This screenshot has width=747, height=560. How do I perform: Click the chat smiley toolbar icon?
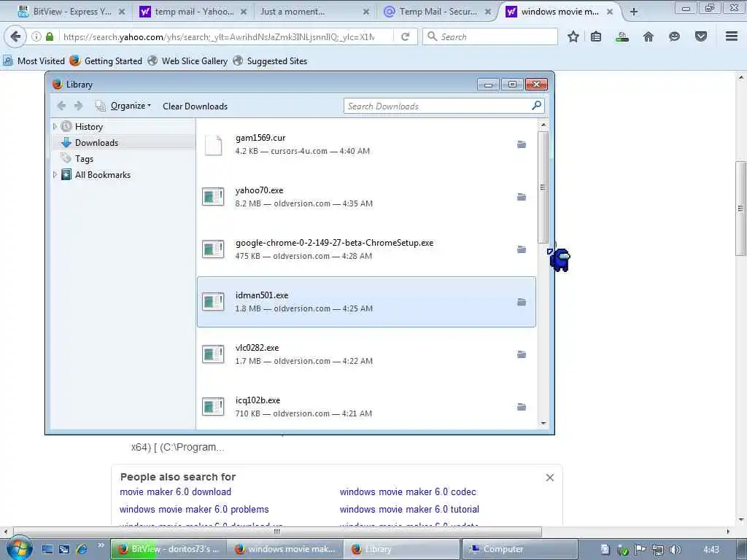point(674,36)
